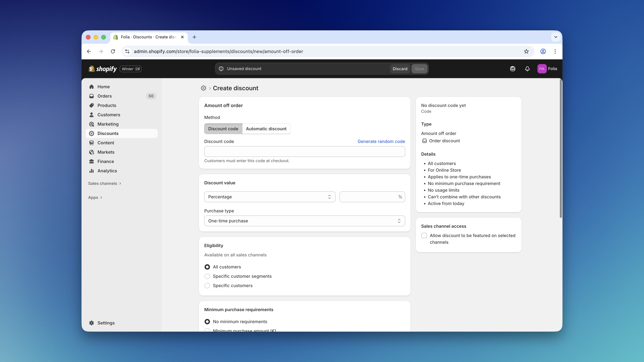Check Allow discount featured on channels

[x=424, y=235]
